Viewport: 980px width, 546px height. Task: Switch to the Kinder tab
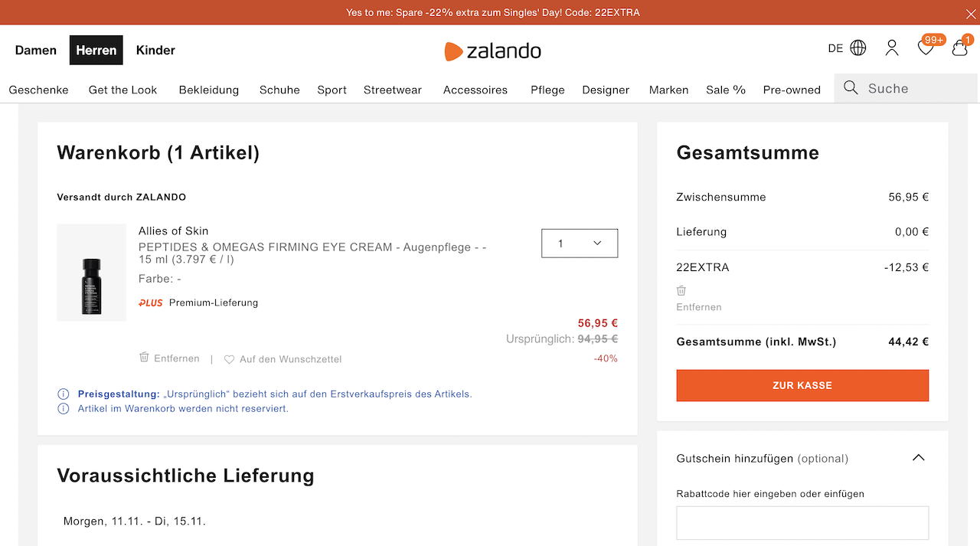(155, 51)
